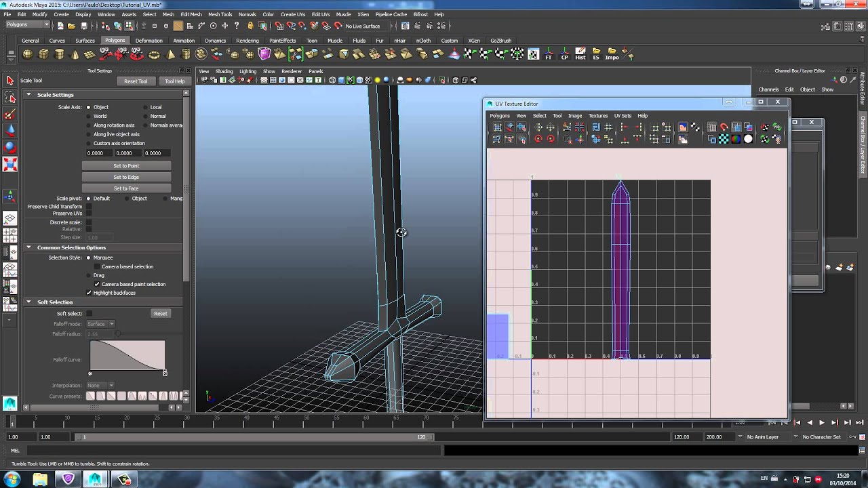
Task: Click the magnet snap icon in UV Editor
Action: (724, 127)
